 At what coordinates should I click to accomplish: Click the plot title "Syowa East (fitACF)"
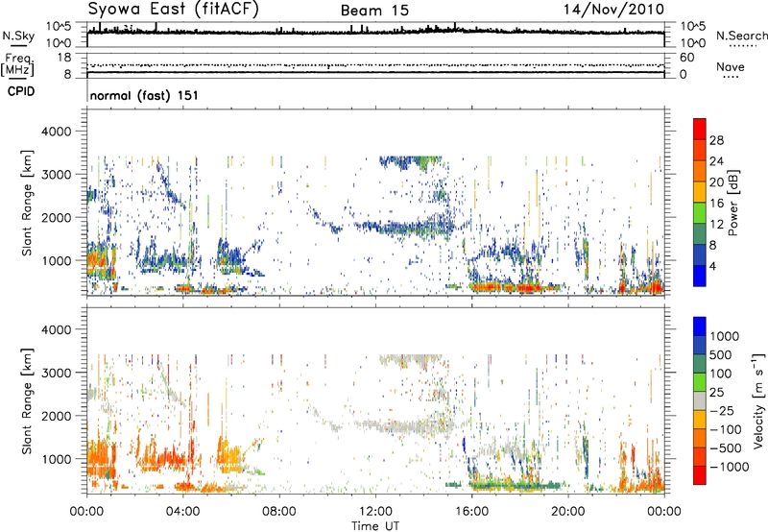173,10
